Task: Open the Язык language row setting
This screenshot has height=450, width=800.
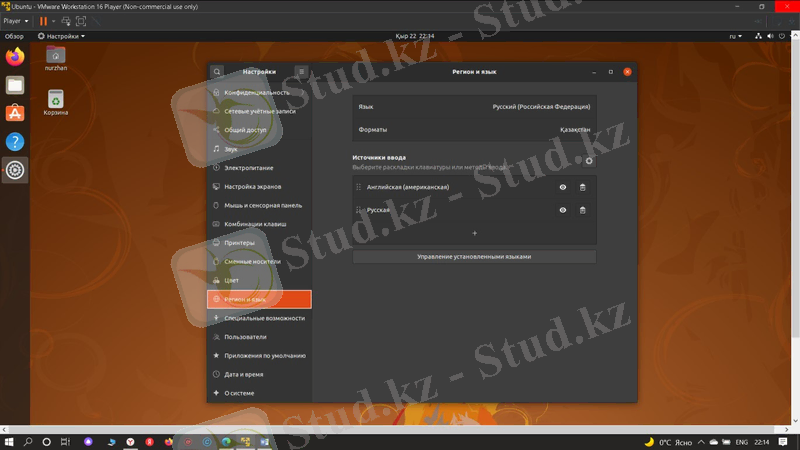Action: click(474, 106)
